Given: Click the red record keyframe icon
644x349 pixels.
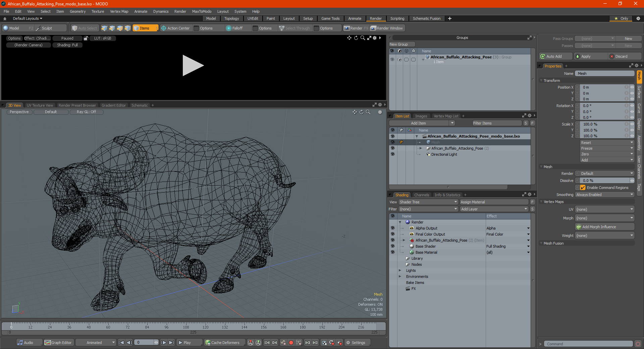Looking at the screenshot, I should [291, 343].
